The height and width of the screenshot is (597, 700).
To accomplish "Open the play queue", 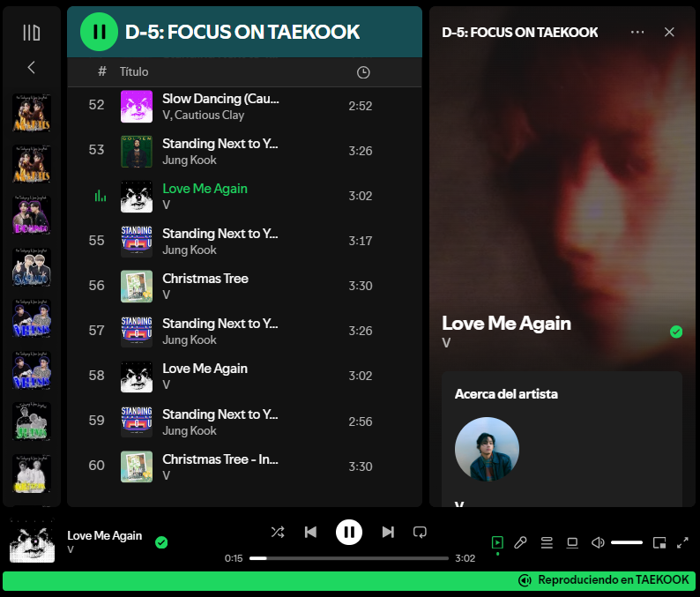I will [x=547, y=542].
